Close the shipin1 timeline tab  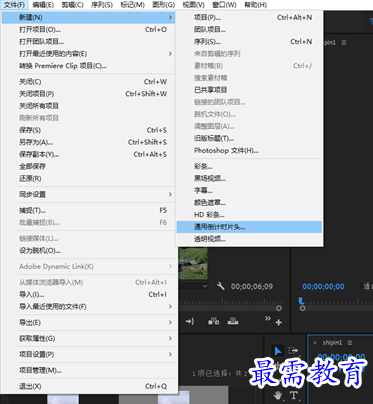(315, 343)
